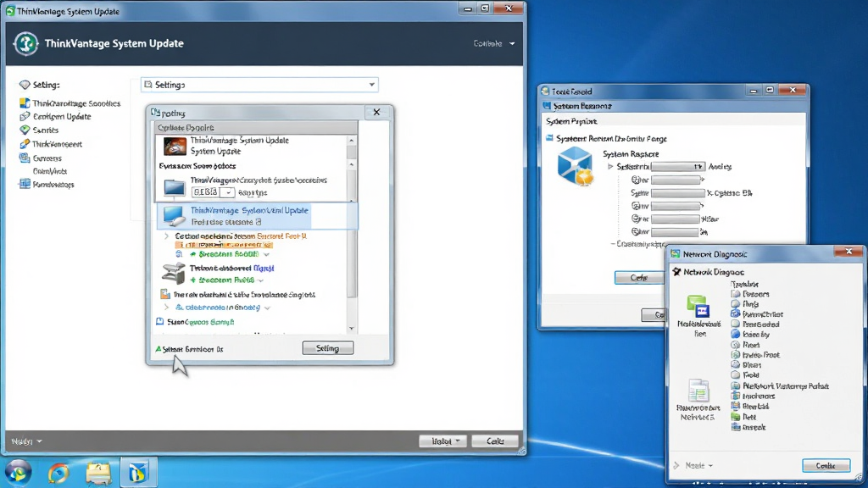The height and width of the screenshot is (488, 868).
Task: Select the blue globe item in Network Diagnostic list
Action: pyautogui.click(x=750, y=334)
